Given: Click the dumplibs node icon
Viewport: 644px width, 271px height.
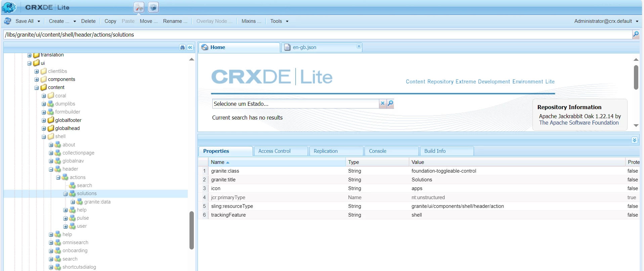Looking at the screenshot, I should pyautogui.click(x=51, y=104).
